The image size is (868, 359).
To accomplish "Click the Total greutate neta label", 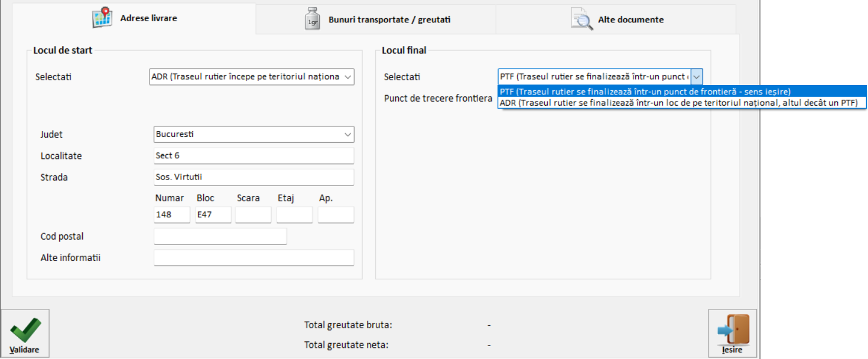I will tap(346, 345).
